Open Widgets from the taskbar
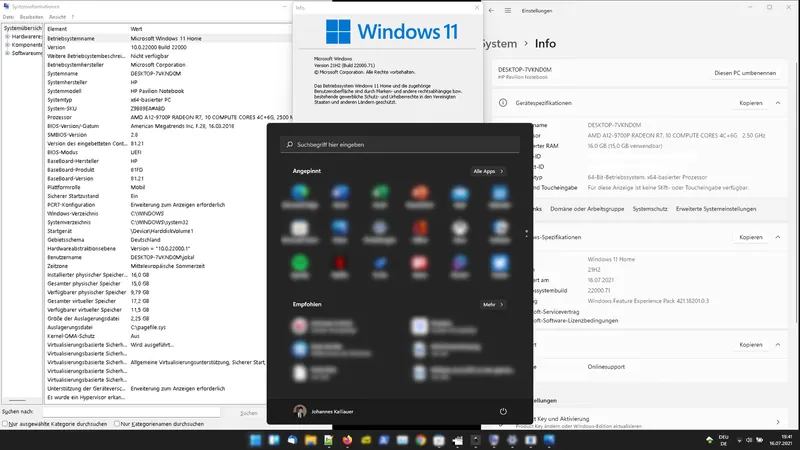The width and height of the screenshot is (800, 450). tap(274, 440)
